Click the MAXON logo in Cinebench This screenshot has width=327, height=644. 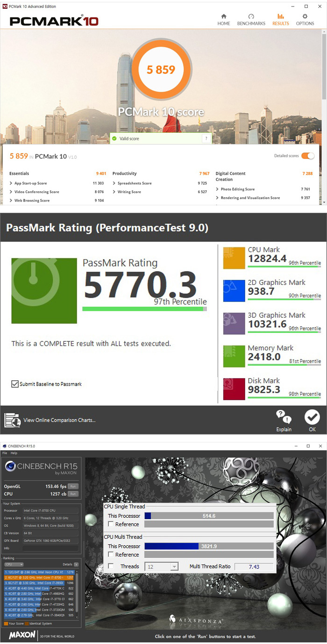point(22,635)
